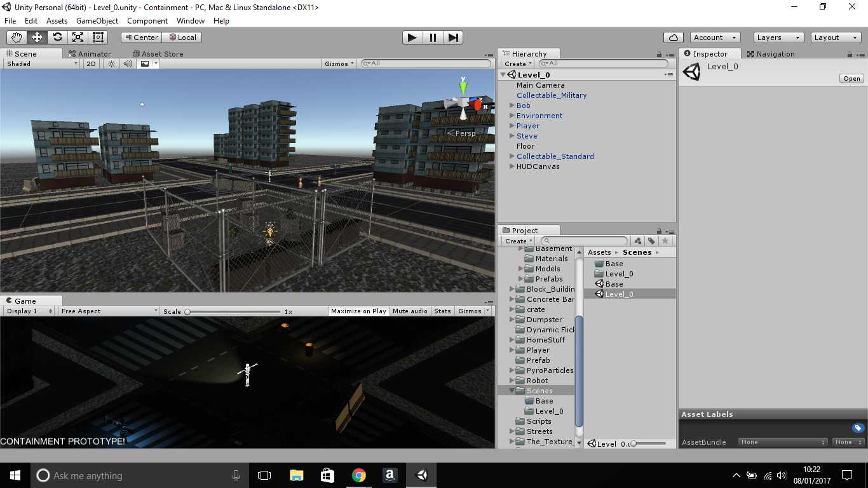Select the Hand pan tool
Viewport: 868px width, 488px height.
(x=16, y=37)
